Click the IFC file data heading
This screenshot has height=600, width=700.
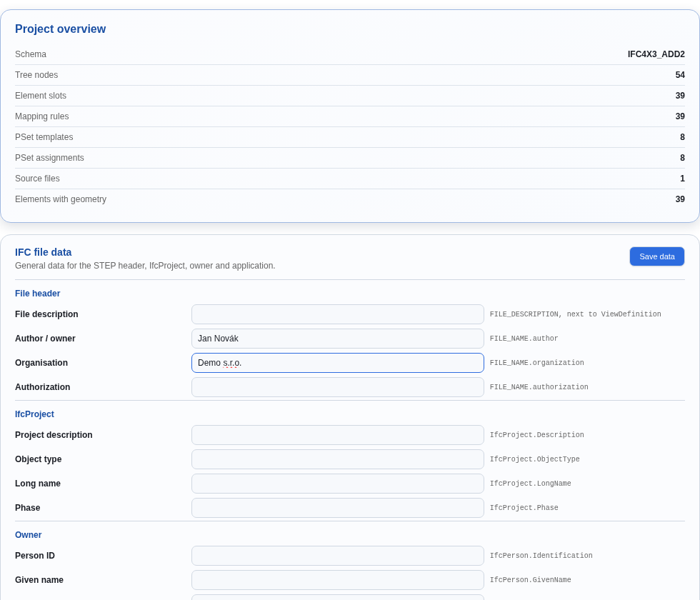(44, 252)
